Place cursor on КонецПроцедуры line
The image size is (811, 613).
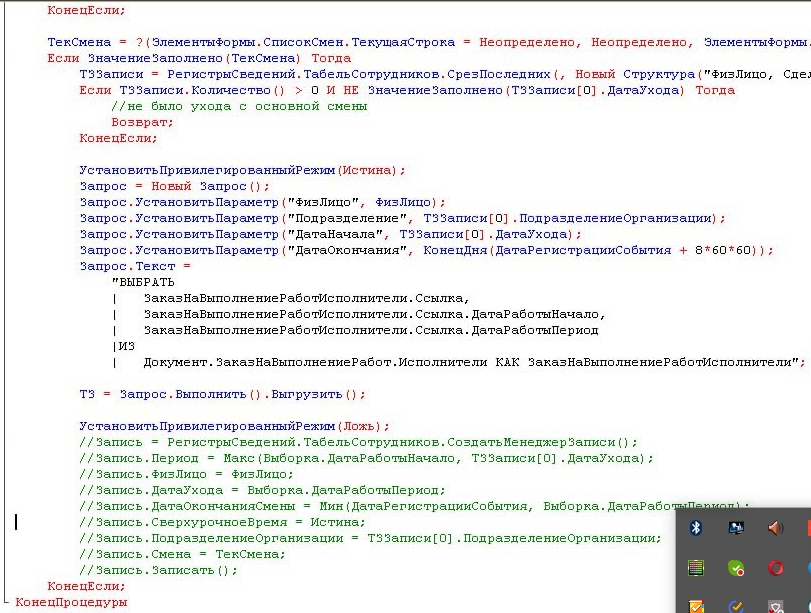[71, 603]
